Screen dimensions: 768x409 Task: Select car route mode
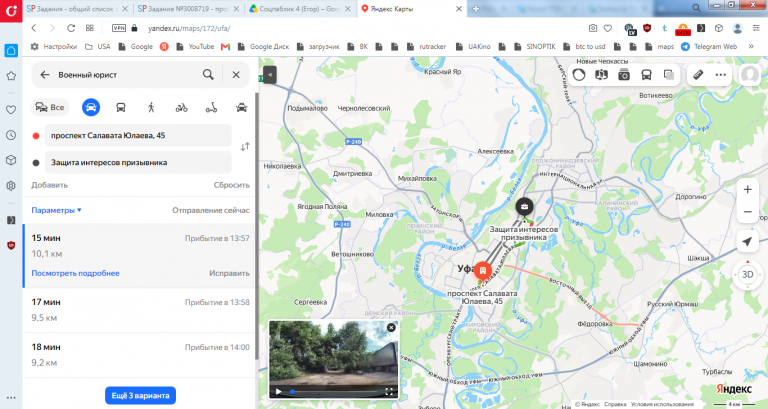(x=91, y=107)
